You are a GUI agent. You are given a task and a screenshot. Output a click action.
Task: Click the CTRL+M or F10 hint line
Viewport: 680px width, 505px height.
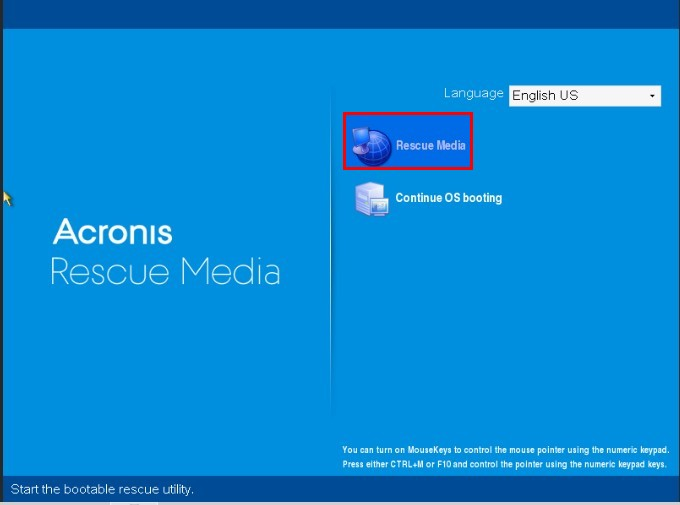point(504,464)
